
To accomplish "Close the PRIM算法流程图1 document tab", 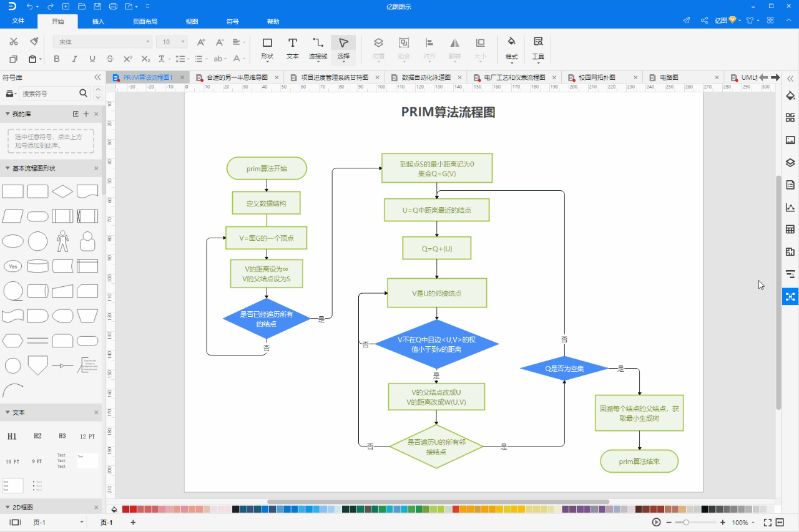I will 182,77.
